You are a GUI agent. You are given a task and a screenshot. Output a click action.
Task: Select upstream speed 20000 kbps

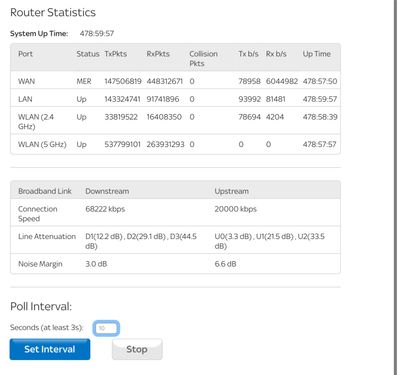coord(235,209)
